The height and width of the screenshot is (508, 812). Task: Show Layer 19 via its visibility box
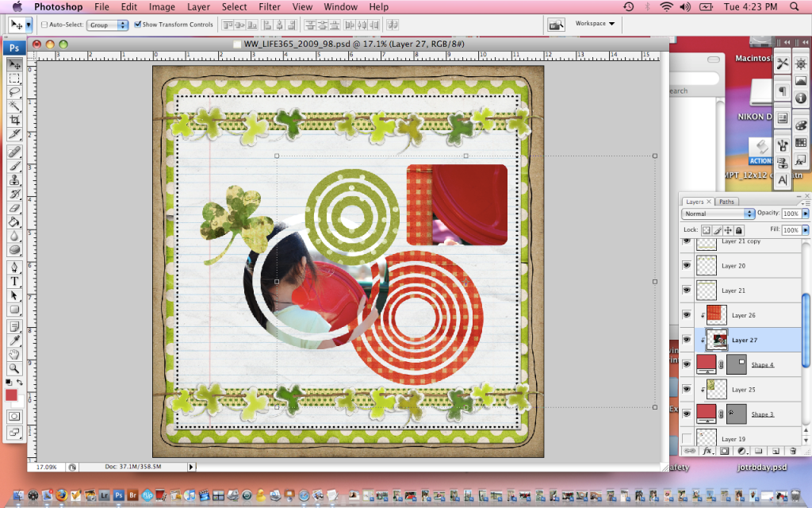[x=687, y=438]
